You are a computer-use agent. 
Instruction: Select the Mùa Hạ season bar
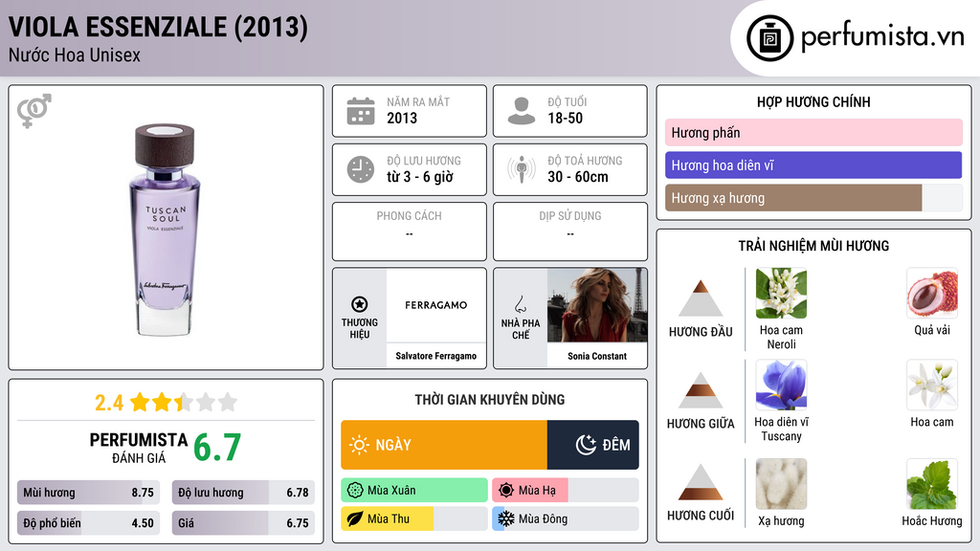pos(566,491)
